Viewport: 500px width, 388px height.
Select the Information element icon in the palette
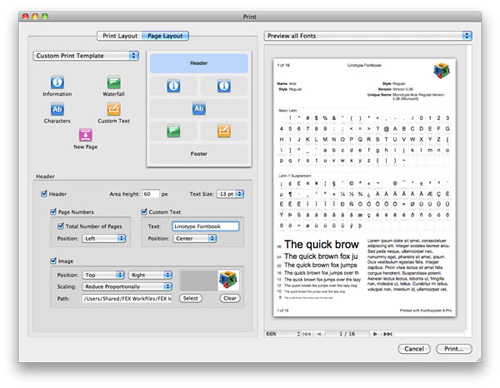coord(57,82)
